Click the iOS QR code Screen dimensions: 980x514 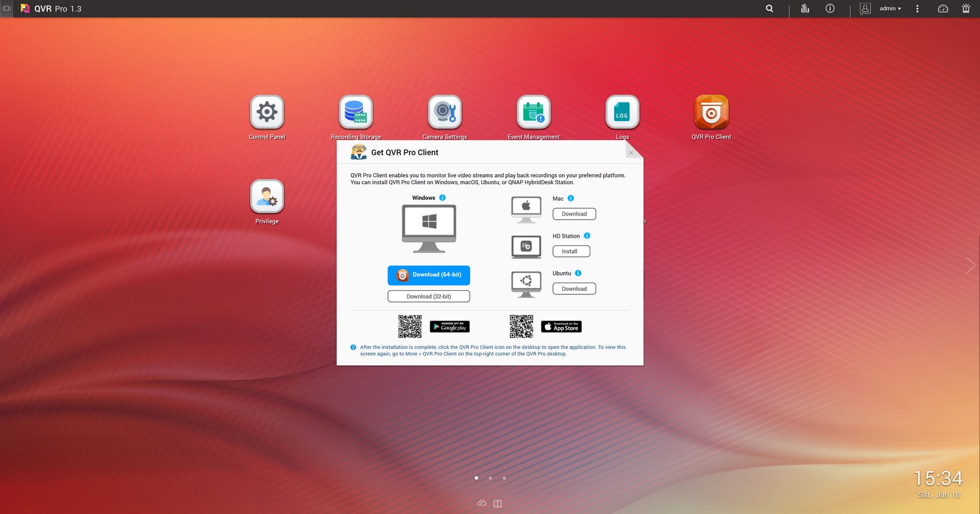521,326
